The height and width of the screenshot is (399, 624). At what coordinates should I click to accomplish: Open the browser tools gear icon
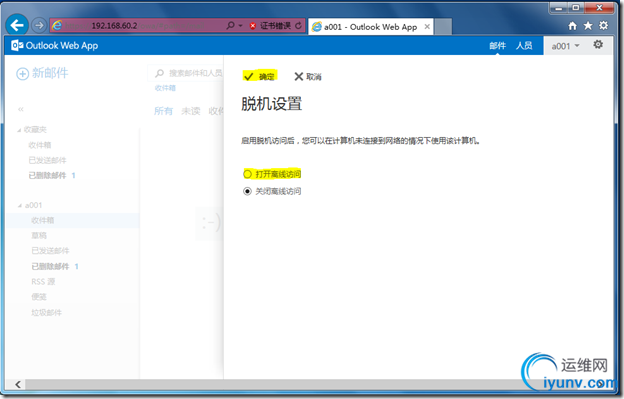(x=603, y=25)
